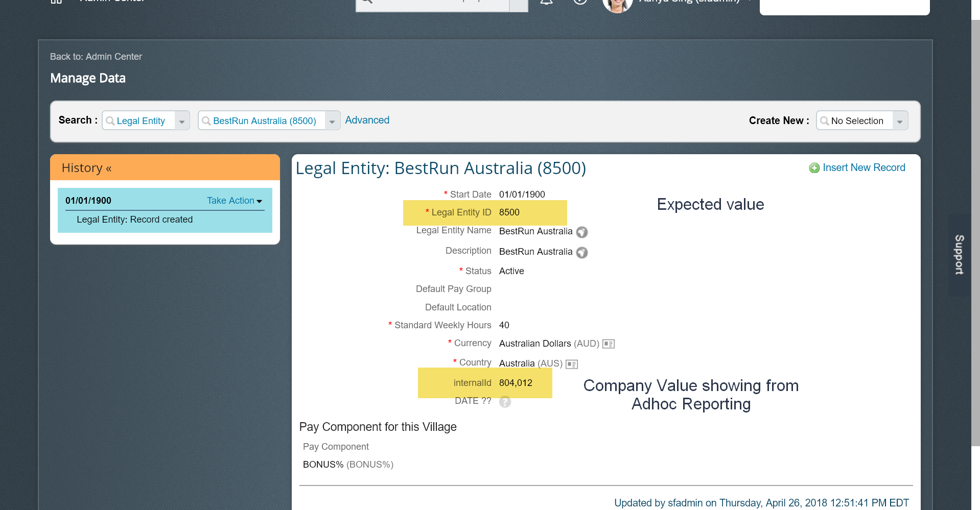The height and width of the screenshot is (510, 980).
Task: Click the Description value BestRun Australia
Action: [x=535, y=252]
